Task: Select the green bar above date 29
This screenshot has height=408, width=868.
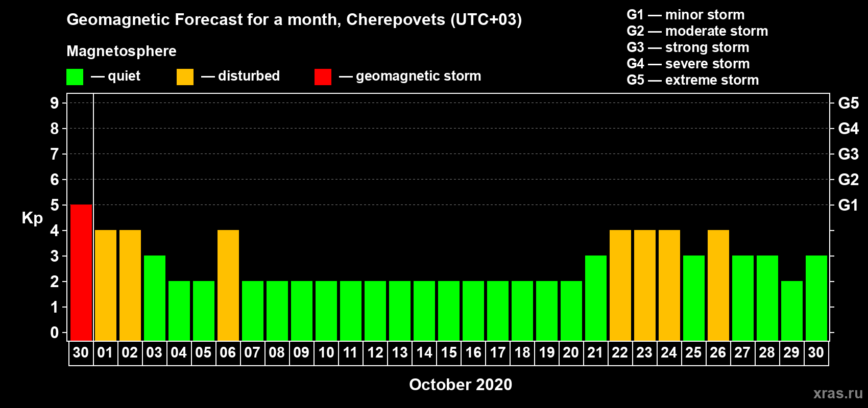Action: pyautogui.click(x=792, y=311)
